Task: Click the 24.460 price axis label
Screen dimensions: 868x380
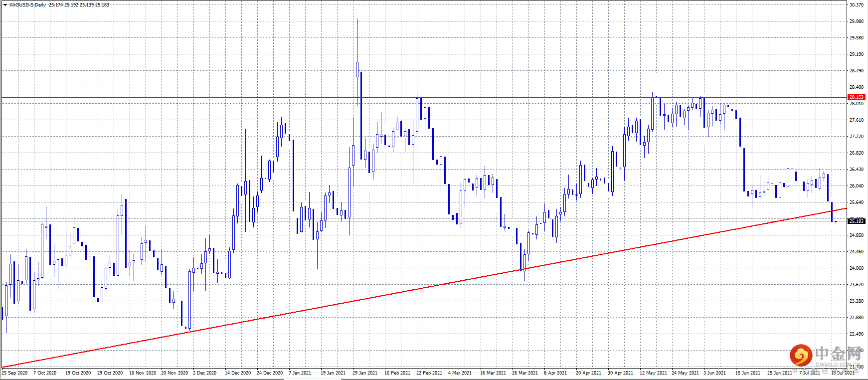Action: (857, 251)
